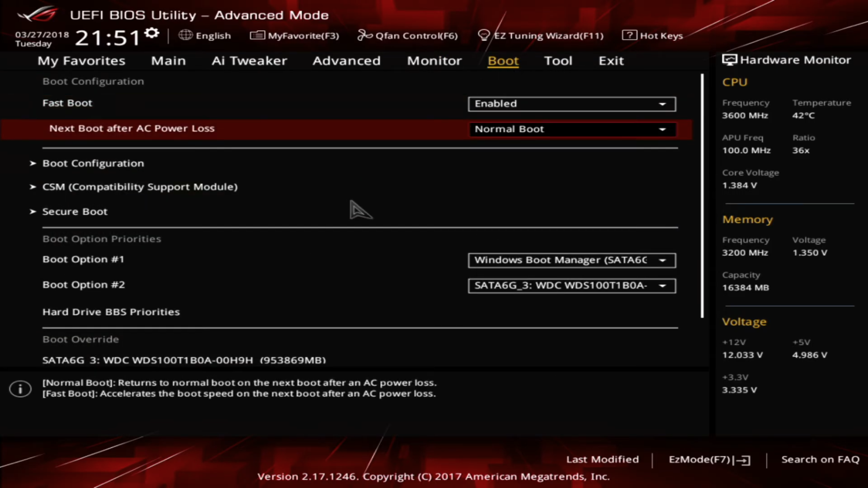
Task: Expand the Boot Configuration submenu
Action: 93,163
